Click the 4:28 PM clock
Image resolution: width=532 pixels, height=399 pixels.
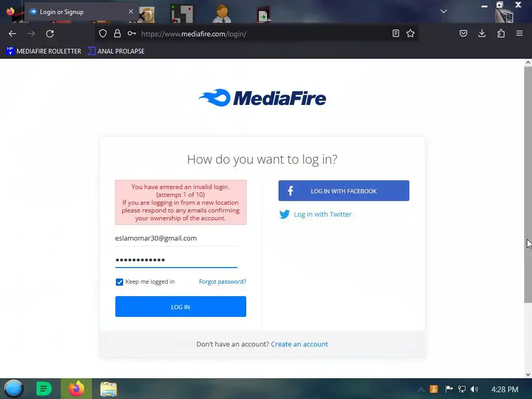tap(504, 390)
